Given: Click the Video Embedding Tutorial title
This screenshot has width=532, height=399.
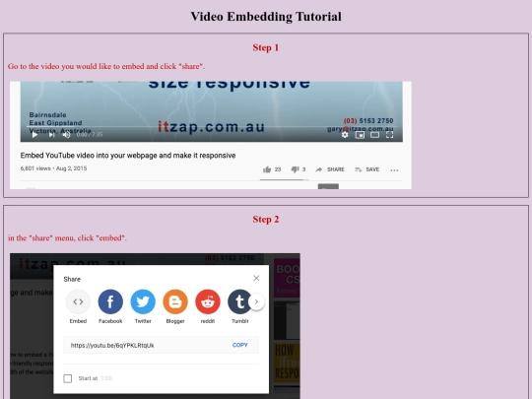Looking at the screenshot, I should [x=266, y=17].
